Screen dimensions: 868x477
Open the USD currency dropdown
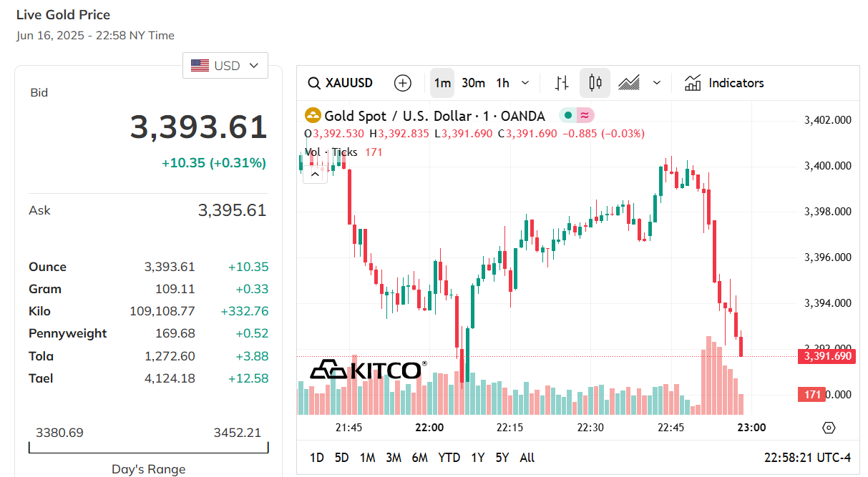pos(225,66)
